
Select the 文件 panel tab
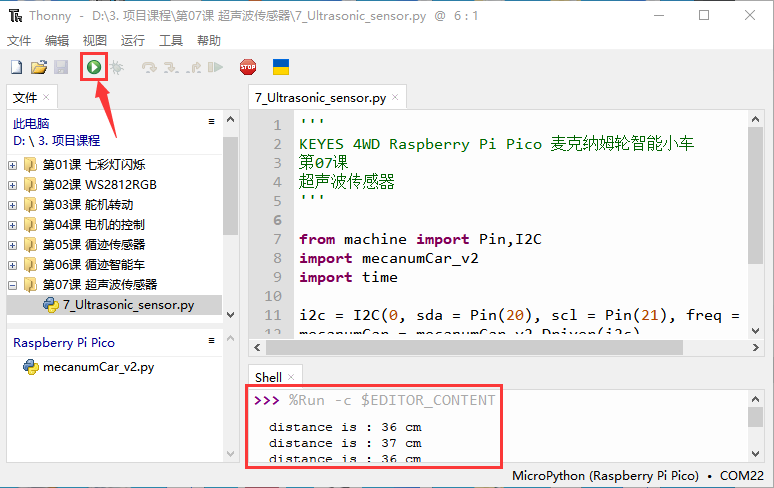[x=25, y=97]
